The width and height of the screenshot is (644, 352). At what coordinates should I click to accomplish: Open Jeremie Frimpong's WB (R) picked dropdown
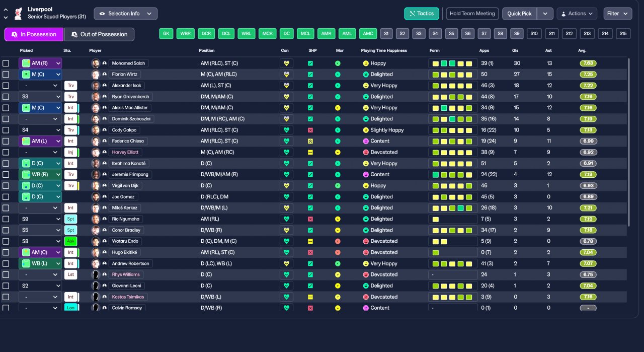(x=40, y=174)
